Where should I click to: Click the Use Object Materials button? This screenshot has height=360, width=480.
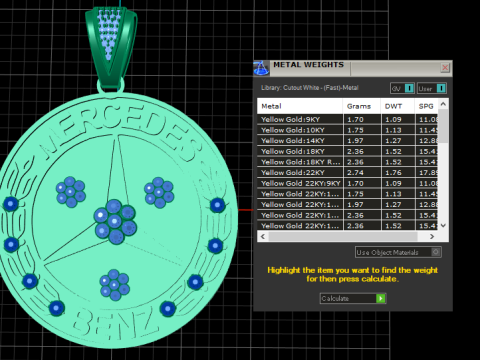click(x=398, y=252)
